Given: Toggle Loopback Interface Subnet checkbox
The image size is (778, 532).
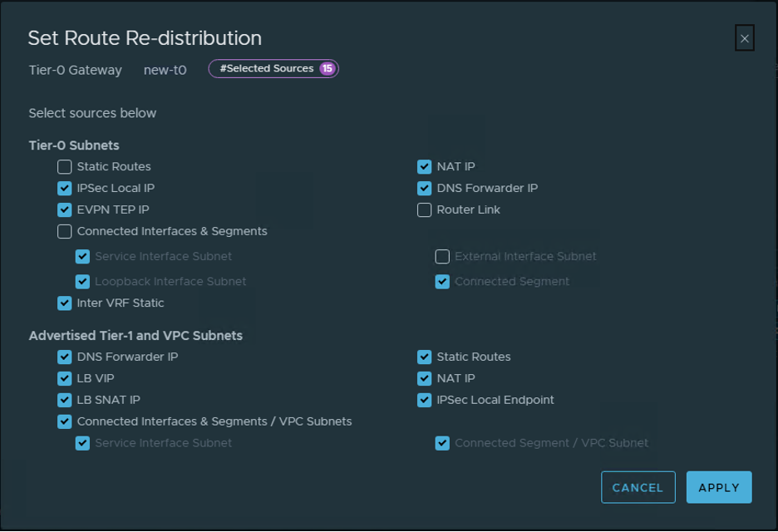Looking at the screenshot, I should tap(82, 282).
